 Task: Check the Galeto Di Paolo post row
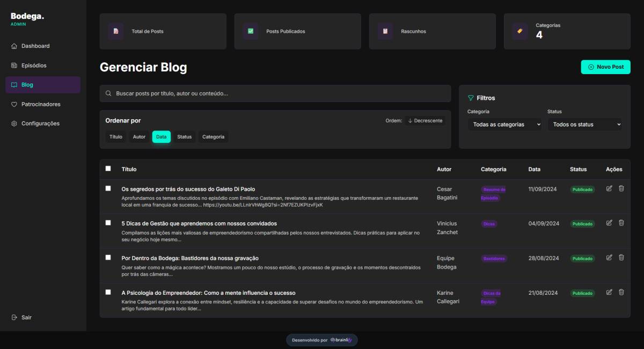[108, 188]
